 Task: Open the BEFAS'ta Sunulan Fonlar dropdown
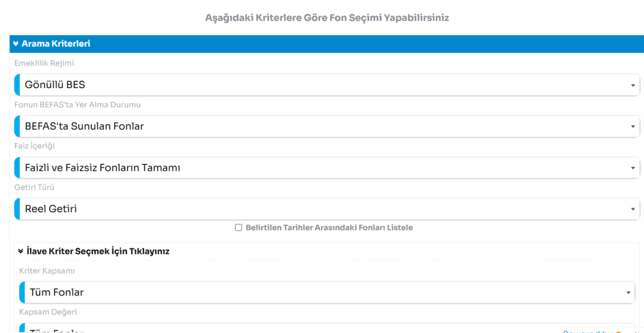[314, 127]
